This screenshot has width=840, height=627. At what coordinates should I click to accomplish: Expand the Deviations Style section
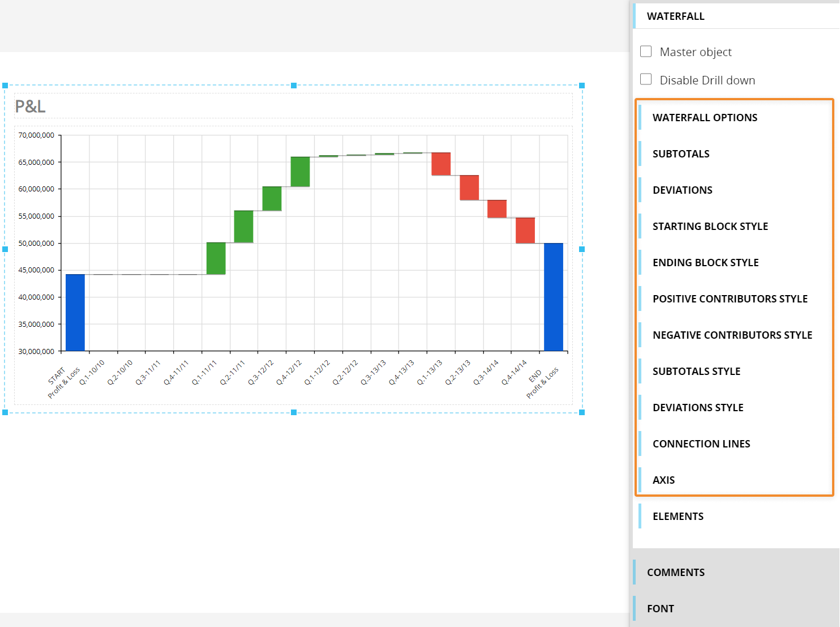coord(698,408)
